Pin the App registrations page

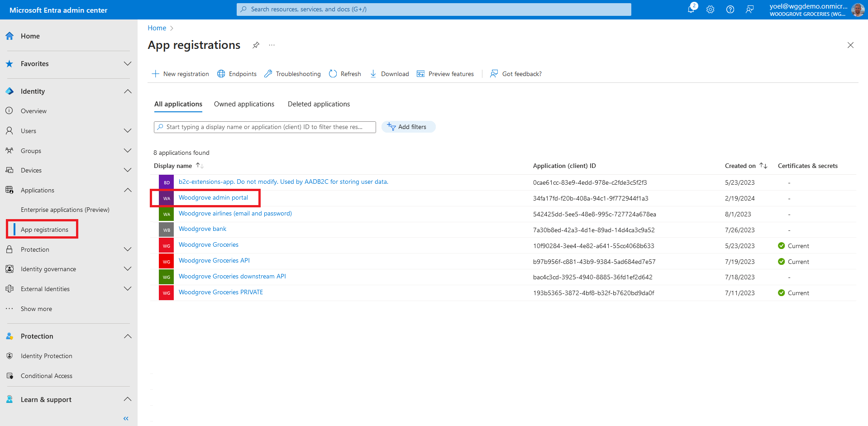[x=256, y=45]
